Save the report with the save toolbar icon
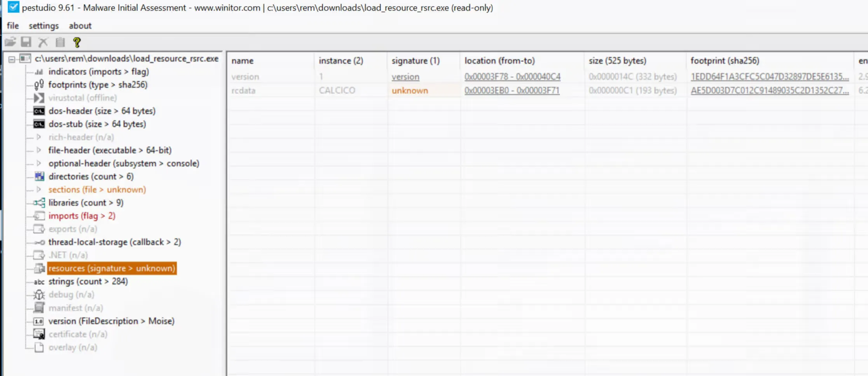 click(26, 42)
